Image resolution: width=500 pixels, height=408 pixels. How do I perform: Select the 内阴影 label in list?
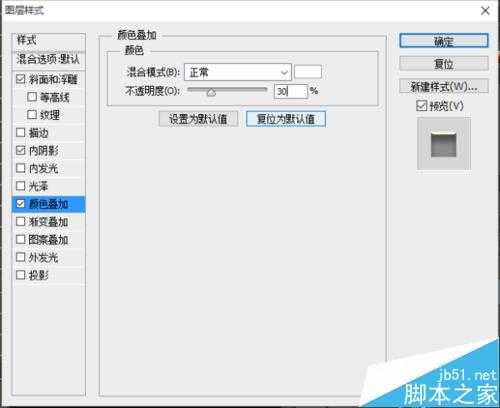(x=43, y=151)
